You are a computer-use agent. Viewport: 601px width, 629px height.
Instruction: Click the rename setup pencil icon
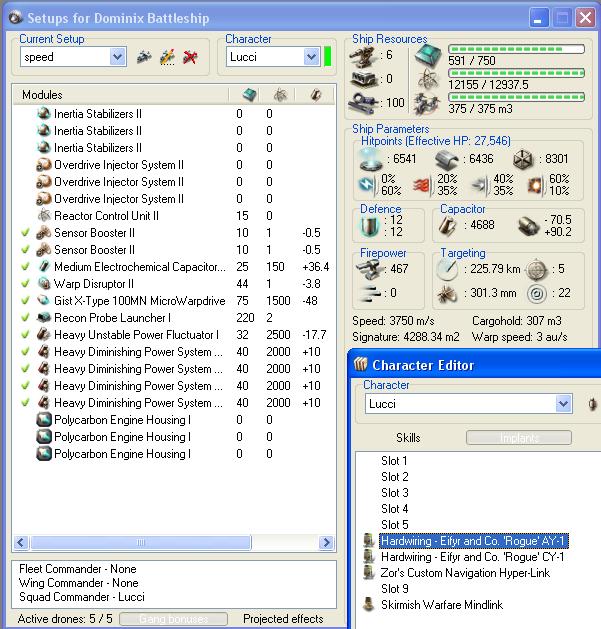pyautogui.click(x=167, y=57)
